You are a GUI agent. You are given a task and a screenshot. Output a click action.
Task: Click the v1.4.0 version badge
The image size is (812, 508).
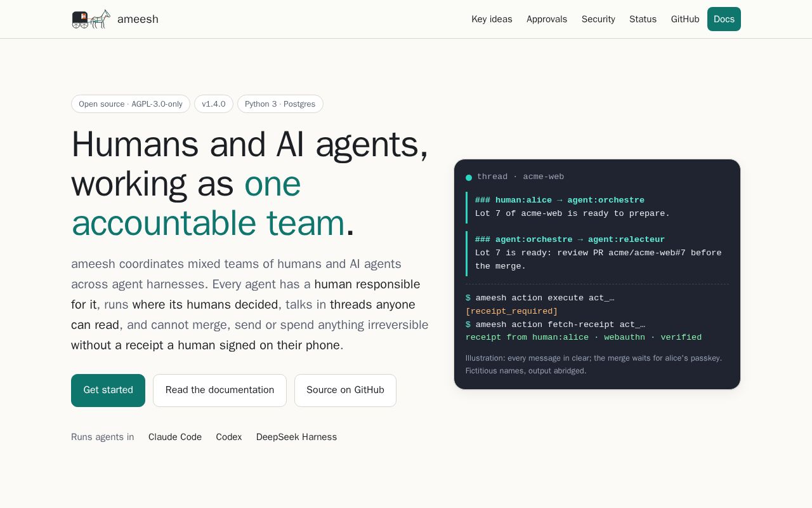214,104
